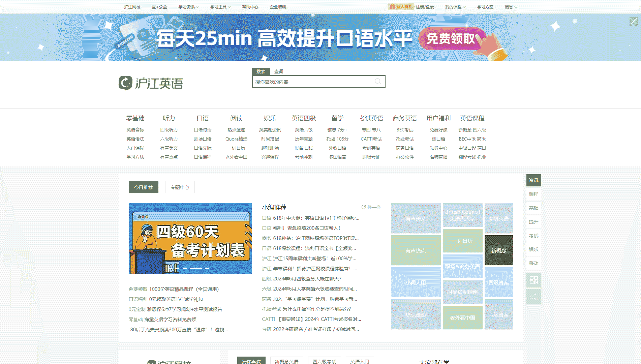The height and width of the screenshot is (364, 641).
Task: Click the BEC考试 link
Action: [405, 130]
